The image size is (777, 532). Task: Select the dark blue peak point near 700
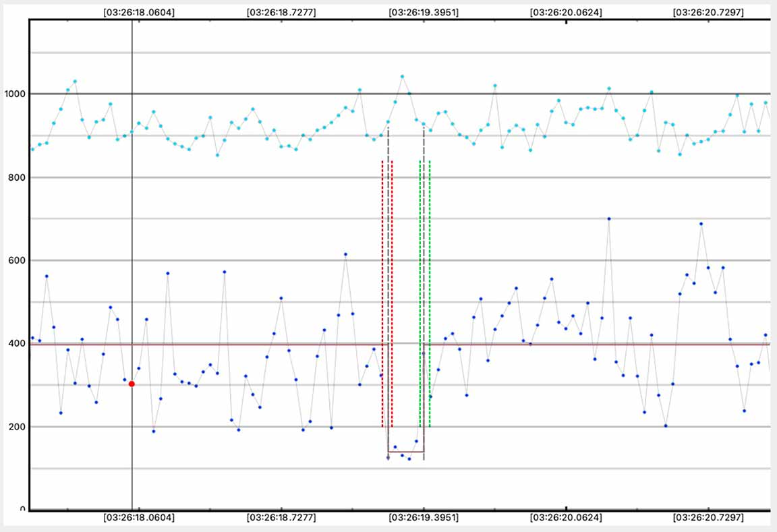click(608, 218)
